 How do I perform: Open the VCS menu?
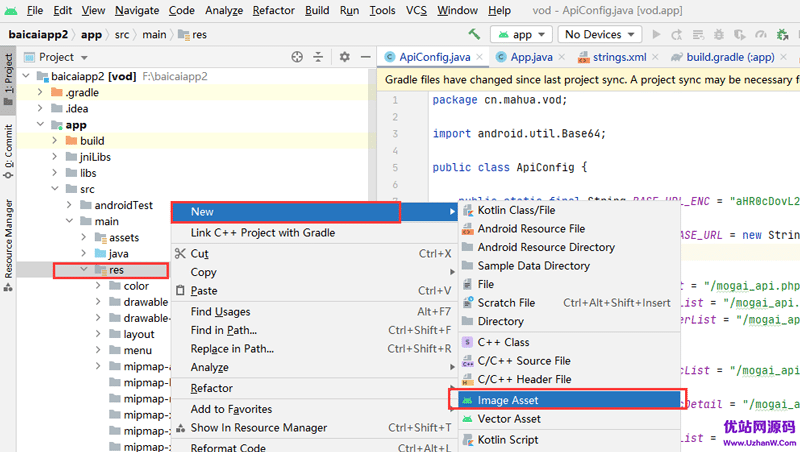point(416,10)
